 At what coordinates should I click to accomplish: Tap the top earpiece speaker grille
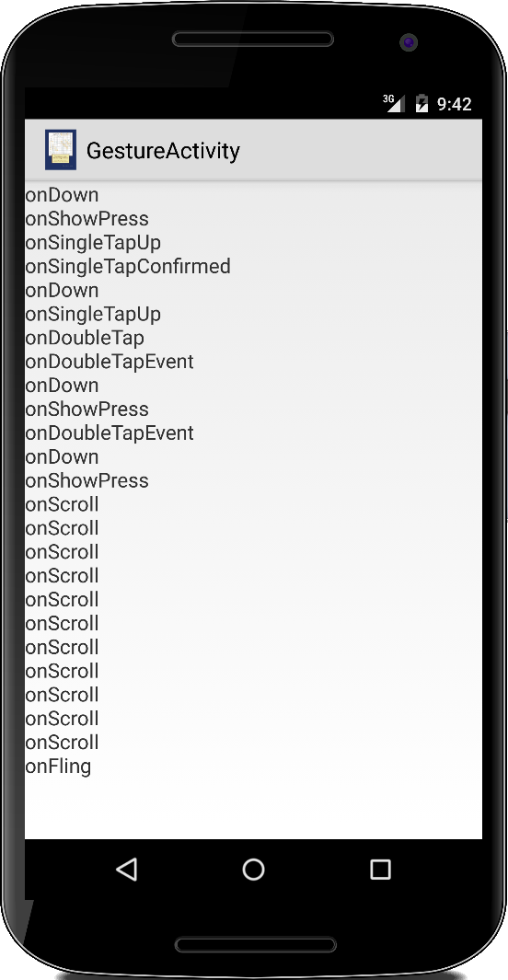pyautogui.click(x=253, y=40)
